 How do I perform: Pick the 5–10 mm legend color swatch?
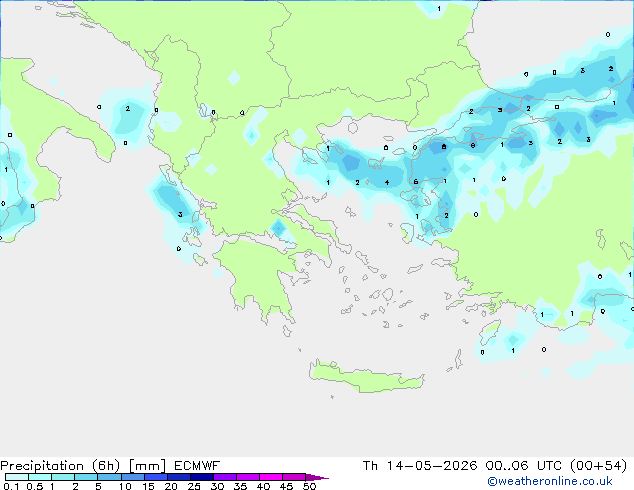pyautogui.click(x=109, y=477)
